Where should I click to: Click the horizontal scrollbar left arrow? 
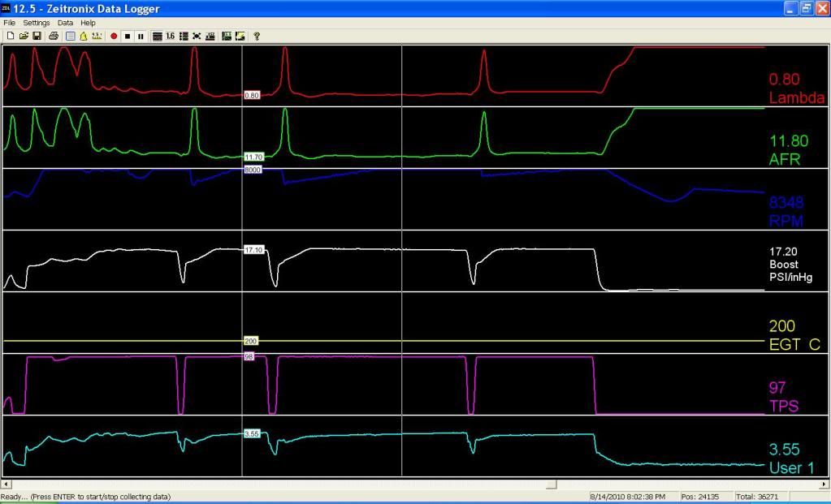coord(6,485)
